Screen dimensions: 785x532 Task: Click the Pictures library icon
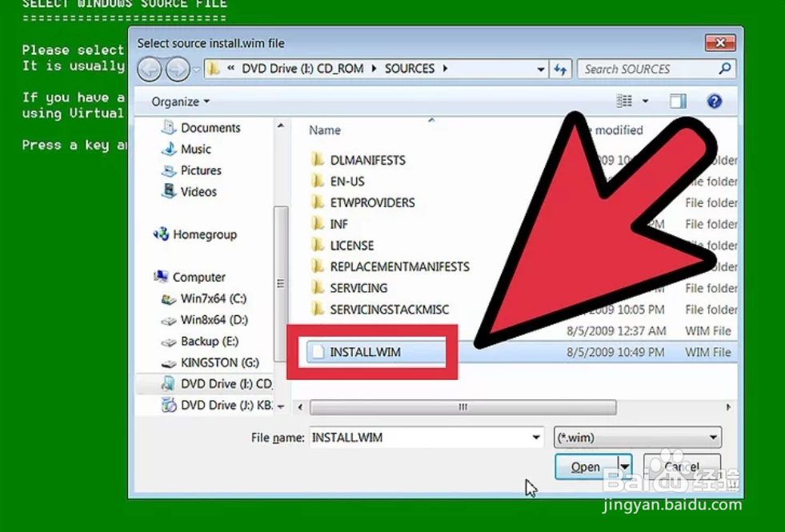(x=169, y=170)
